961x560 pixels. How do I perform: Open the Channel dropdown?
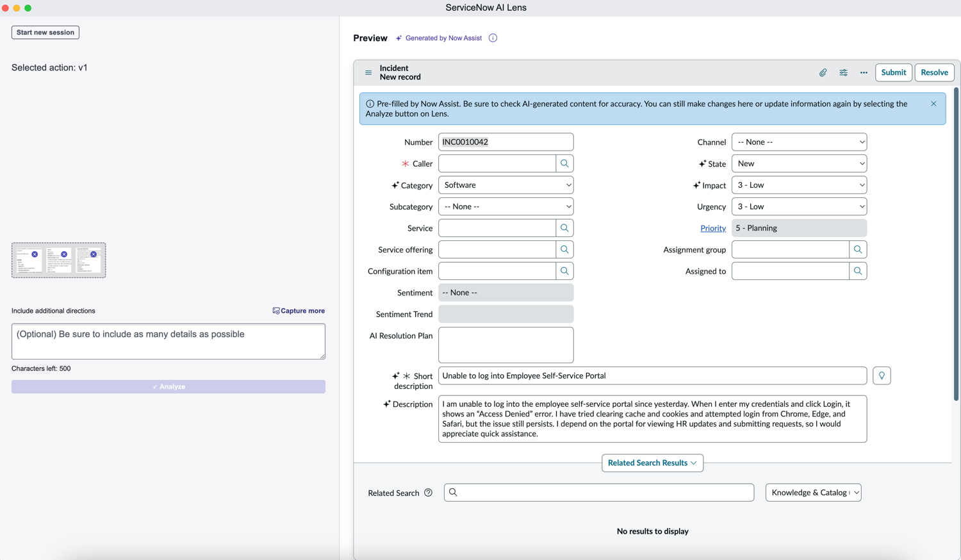click(x=799, y=142)
